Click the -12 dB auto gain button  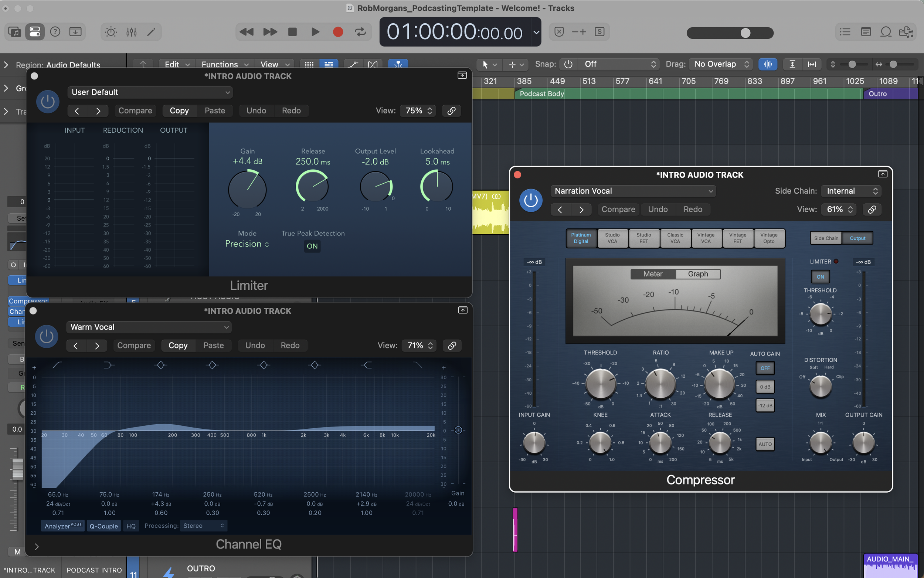(765, 405)
